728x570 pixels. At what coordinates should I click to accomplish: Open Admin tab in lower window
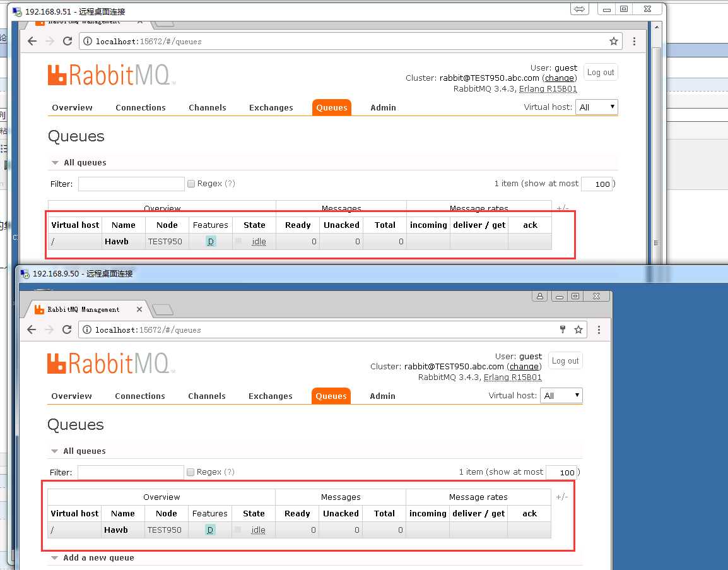tap(383, 396)
